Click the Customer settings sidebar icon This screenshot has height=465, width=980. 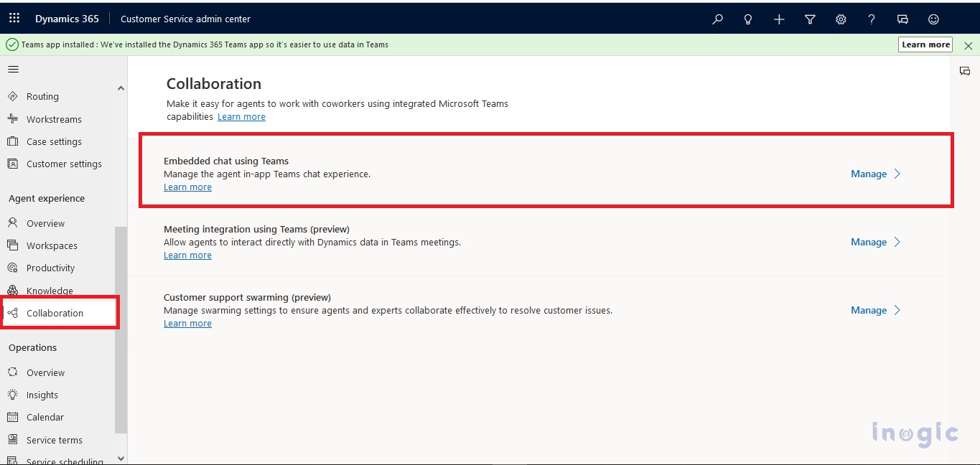pyautogui.click(x=12, y=164)
